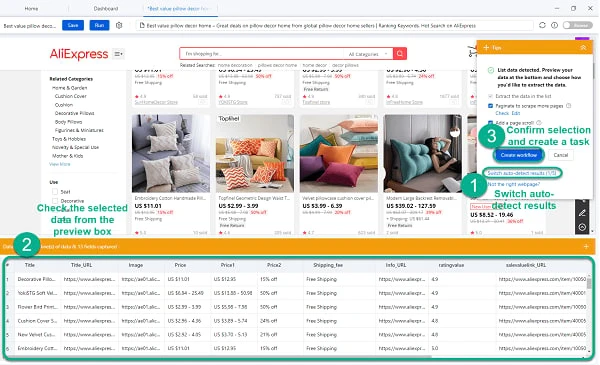The image size is (600, 365).
Task: Click the pencil edit icon on the dark sidebar
Action: (x=582, y=213)
